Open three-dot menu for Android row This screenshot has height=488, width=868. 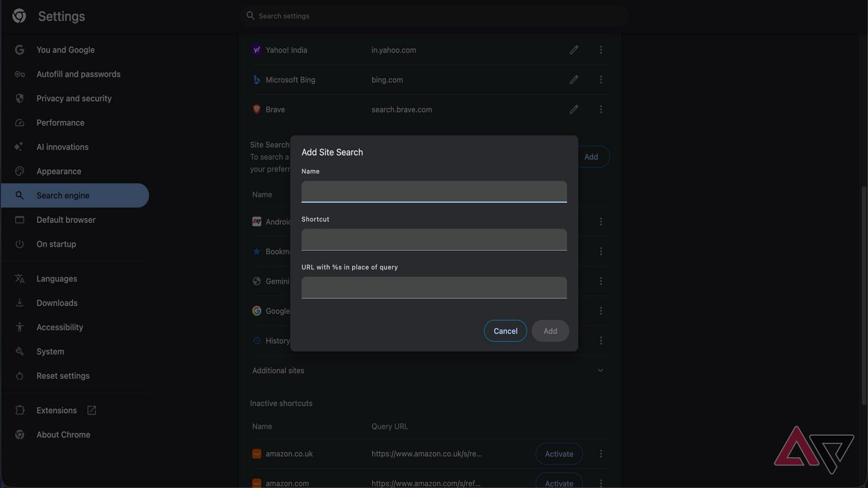601,221
